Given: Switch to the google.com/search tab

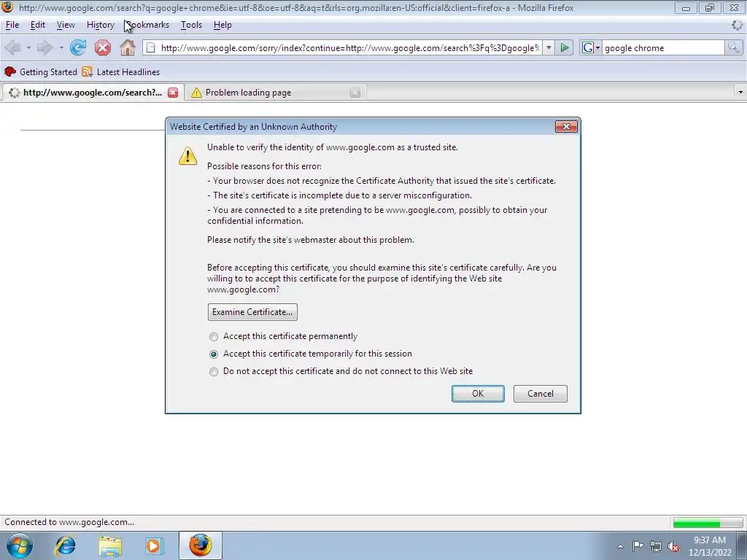Looking at the screenshot, I should [x=93, y=93].
